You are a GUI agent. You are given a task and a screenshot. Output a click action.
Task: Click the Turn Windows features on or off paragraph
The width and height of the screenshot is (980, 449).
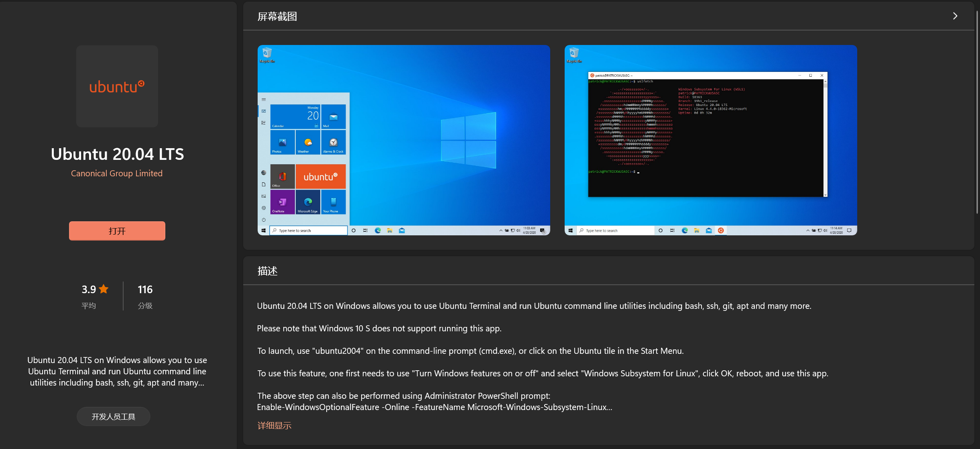[543, 373]
